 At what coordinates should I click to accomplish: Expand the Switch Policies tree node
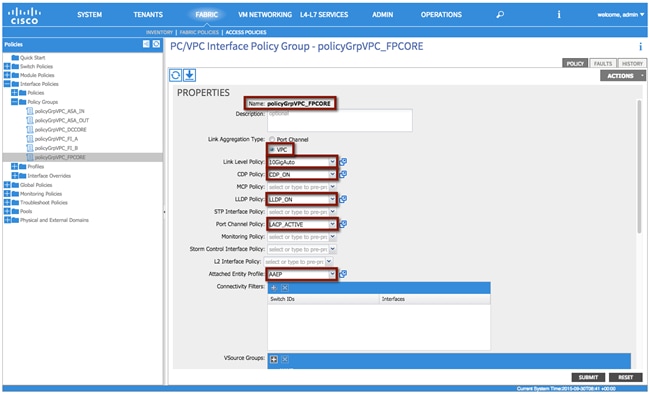[7, 66]
